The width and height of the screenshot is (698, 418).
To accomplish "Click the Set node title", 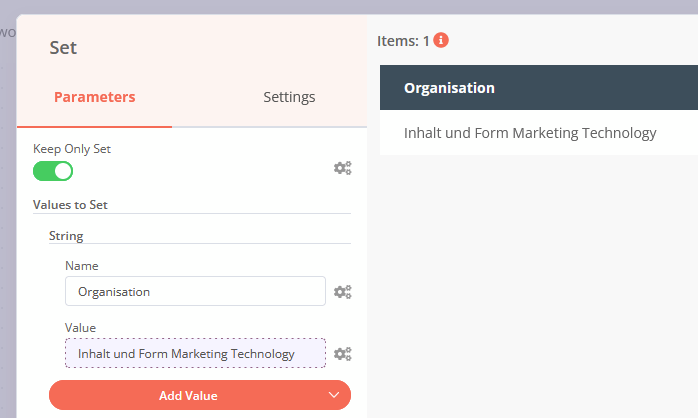I will coord(63,47).
